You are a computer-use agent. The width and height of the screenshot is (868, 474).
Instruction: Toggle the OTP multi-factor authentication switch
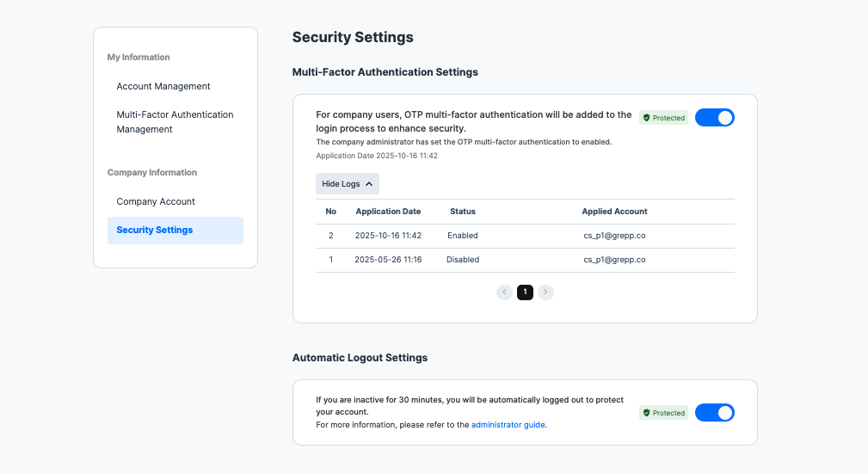point(715,117)
